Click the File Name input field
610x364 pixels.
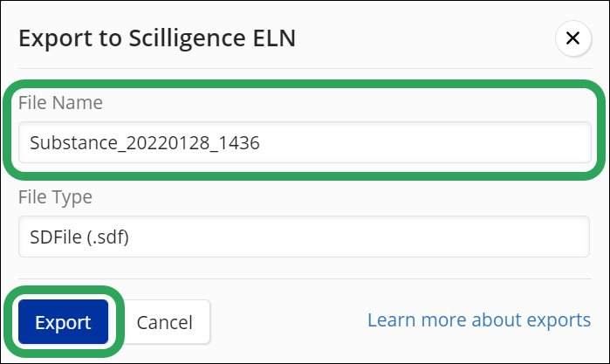pyautogui.click(x=304, y=141)
